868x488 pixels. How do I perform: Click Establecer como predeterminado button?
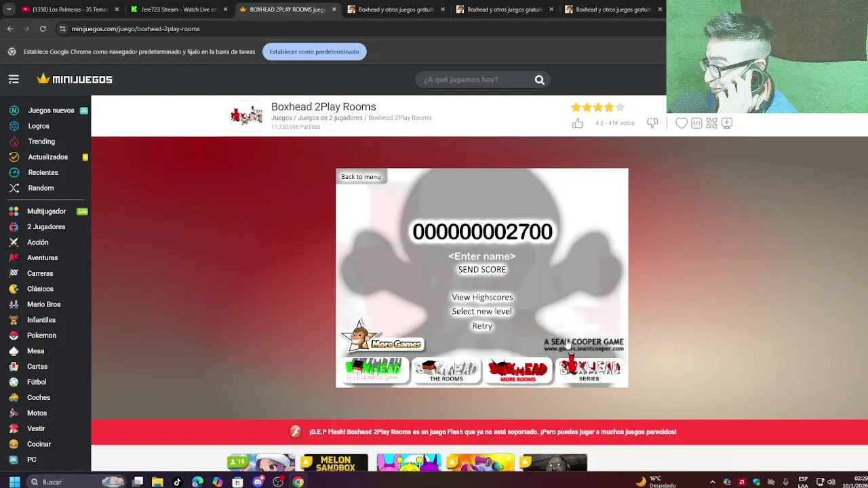pyautogui.click(x=314, y=52)
